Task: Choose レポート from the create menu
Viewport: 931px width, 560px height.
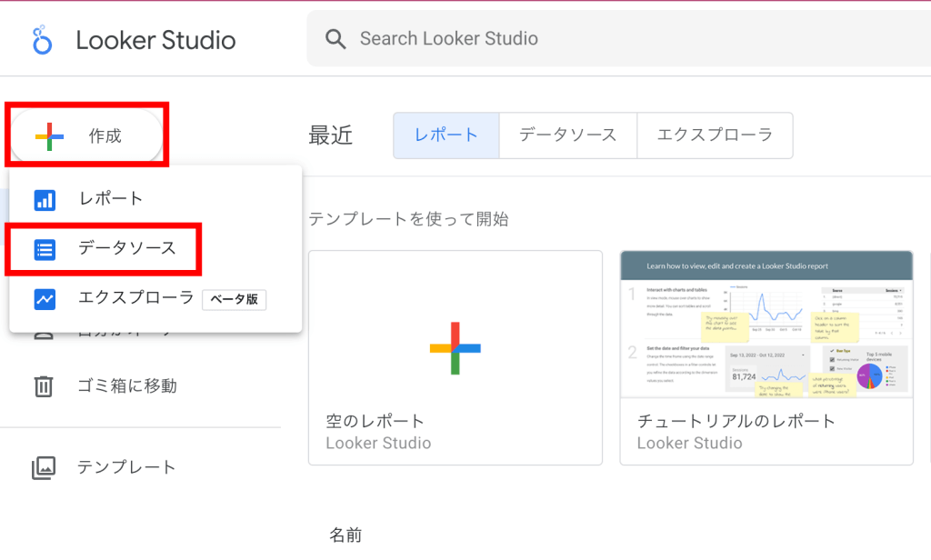Action: pyautogui.click(x=155, y=199)
